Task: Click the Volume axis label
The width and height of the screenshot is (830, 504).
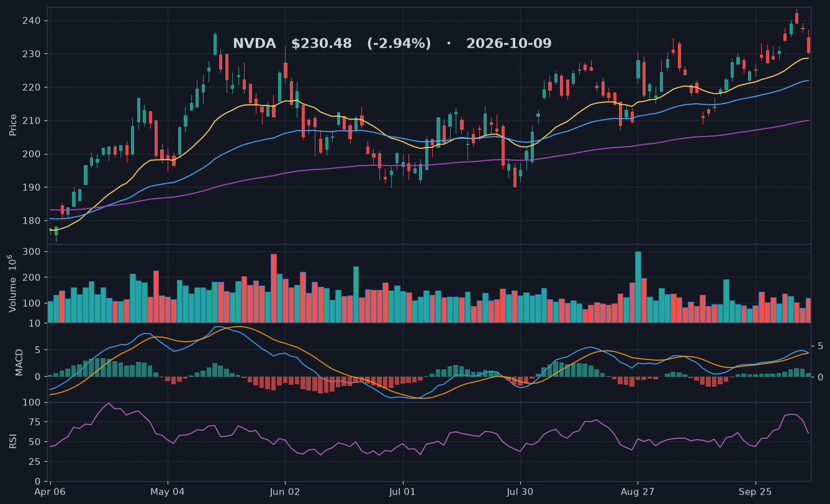Action: point(13,284)
